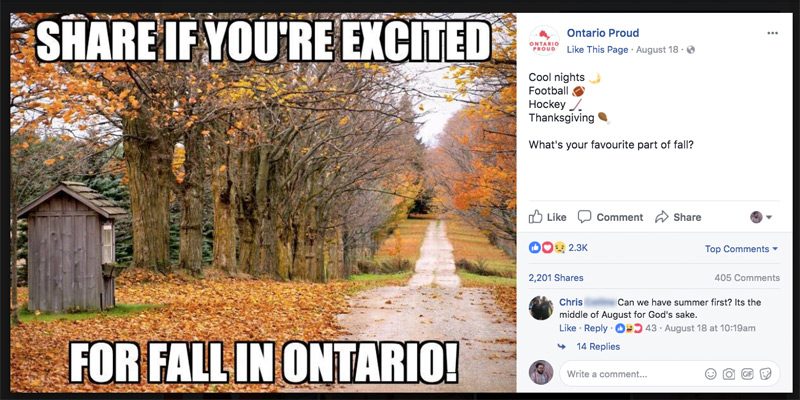The width and height of the screenshot is (800, 400).
Task: Post a GIF using the GIF icon
Action: pos(747,374)
